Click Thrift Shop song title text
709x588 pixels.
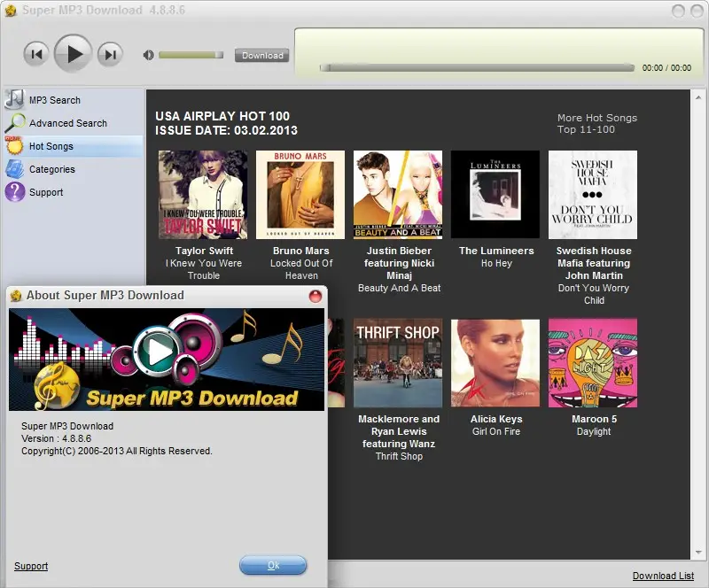[x=400, y=456]
